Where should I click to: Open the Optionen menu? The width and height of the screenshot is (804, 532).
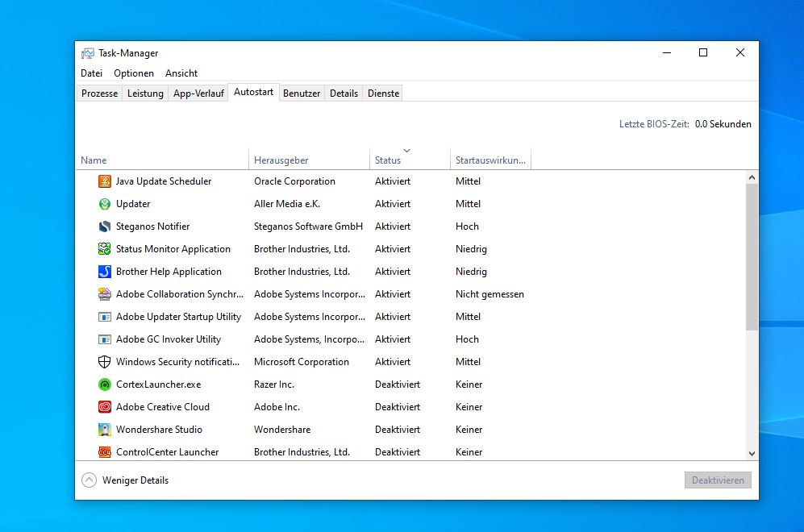click(x=134, y=73)
